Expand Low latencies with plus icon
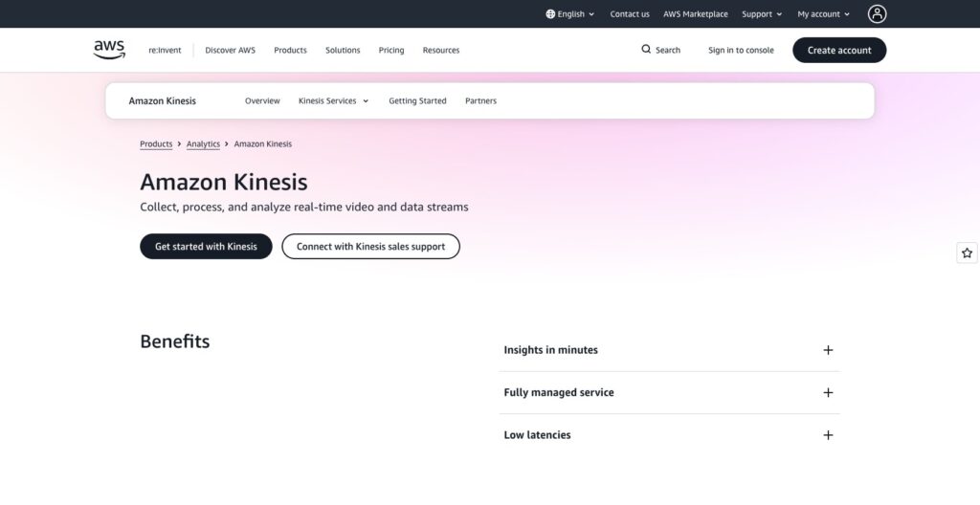Image resolution: width=980 pixels, height=505 pixels. [x=828, y=435]
